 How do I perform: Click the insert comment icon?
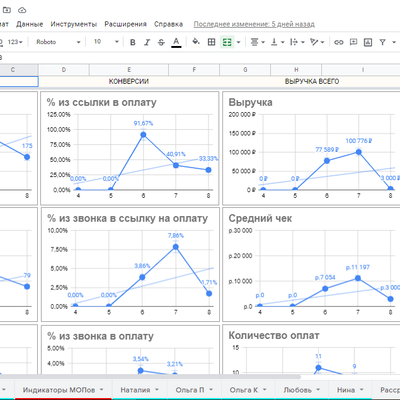(353, 42)
